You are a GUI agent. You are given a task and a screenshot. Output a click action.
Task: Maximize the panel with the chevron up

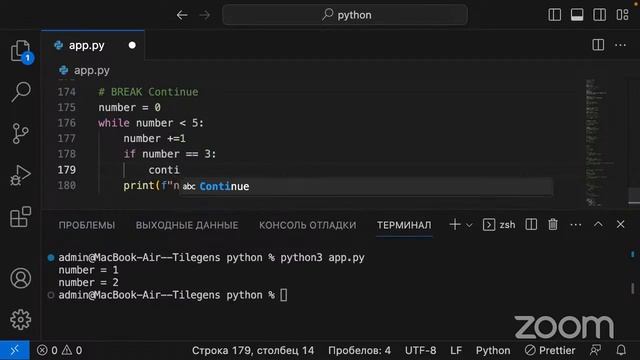click(x=598, y=224)
